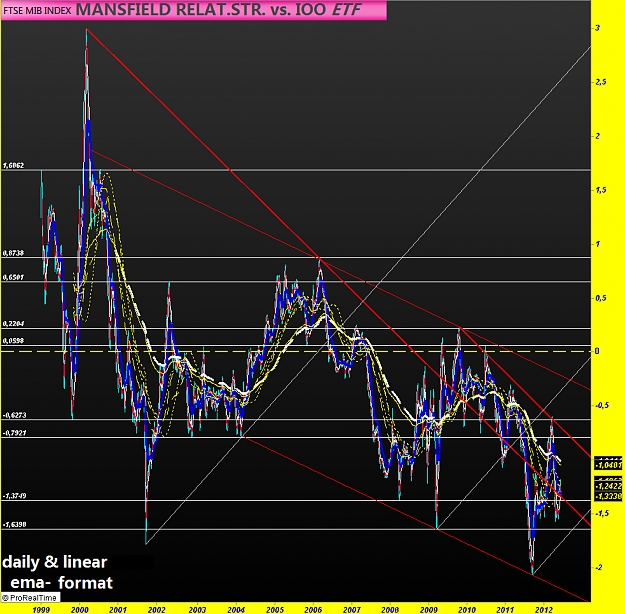This screenshot has width=625, height=614.
Task: Click the -0,7921 level label
Action: click(x=14, y=433)
